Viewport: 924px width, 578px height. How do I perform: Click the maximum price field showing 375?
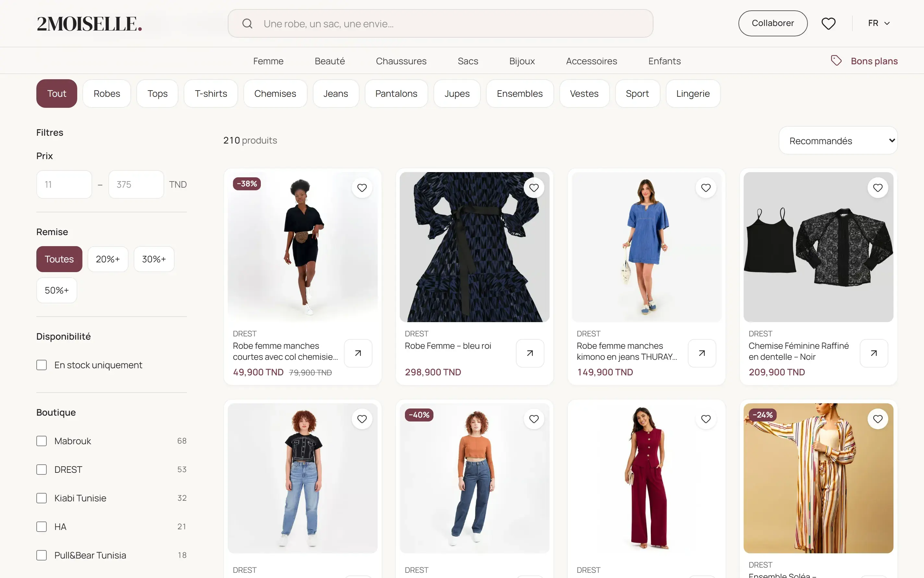[x=136, y=185]
